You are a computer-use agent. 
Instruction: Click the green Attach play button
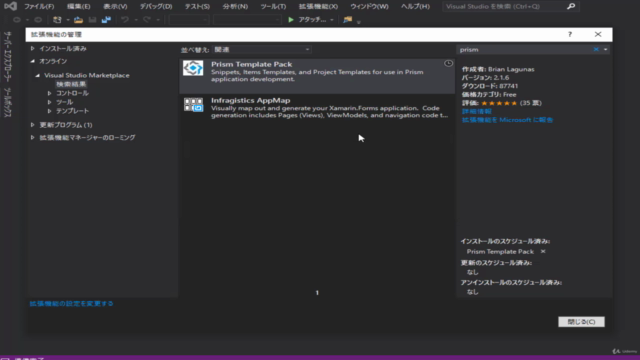(x=291, y=20)
